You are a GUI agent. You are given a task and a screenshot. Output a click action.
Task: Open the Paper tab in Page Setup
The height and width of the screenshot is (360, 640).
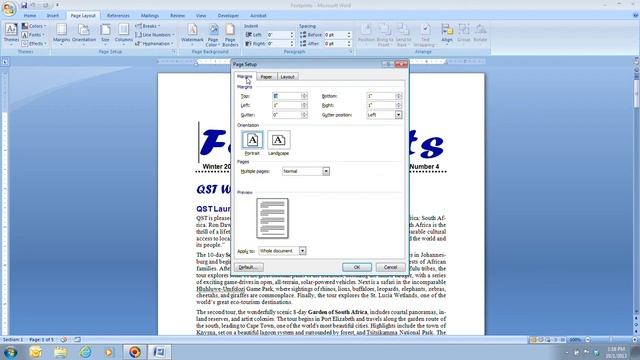266,77
